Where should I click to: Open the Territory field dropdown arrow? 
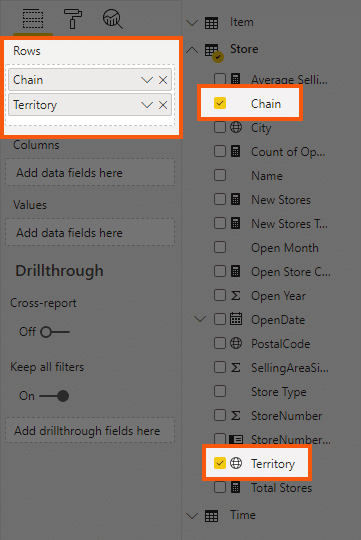(x=147, y=105)
